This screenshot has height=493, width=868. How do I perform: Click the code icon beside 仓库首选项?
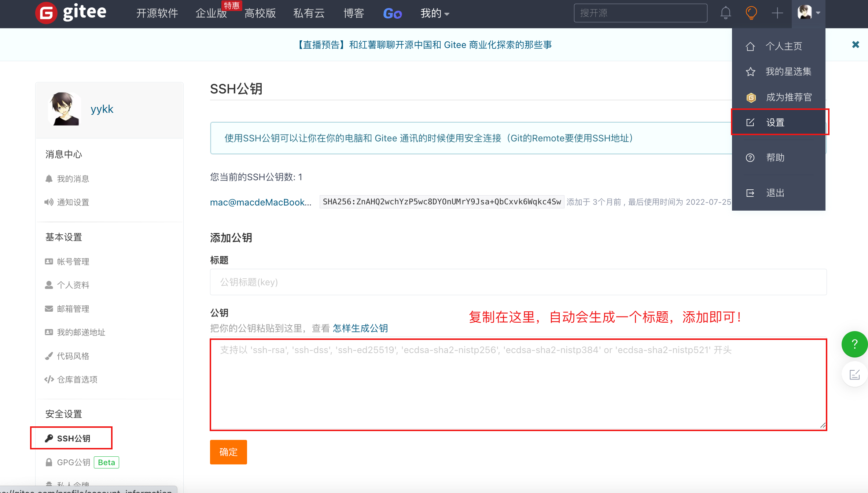coord(49,379)
